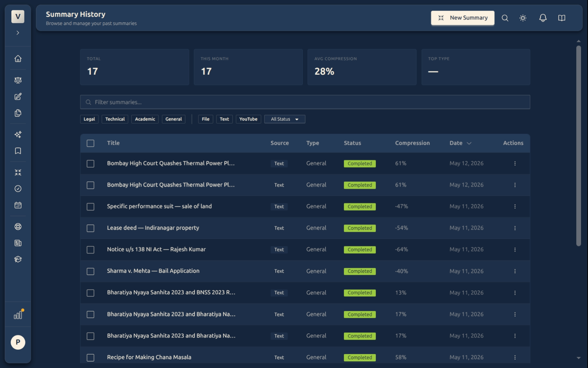The width and height of the screenshot is (588, 368).
Task: Open the AI sparkles icon in sidebar
Action: click(x=18, y=134)
